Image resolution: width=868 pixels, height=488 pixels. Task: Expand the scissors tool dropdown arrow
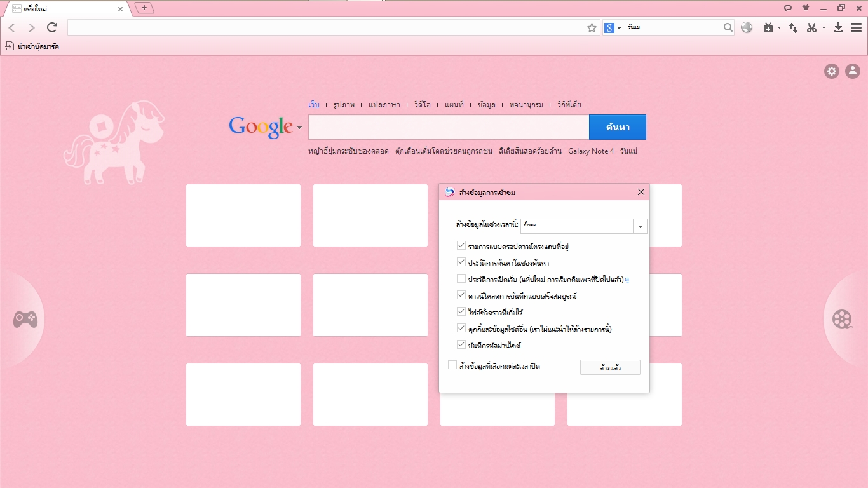(824, 28)
